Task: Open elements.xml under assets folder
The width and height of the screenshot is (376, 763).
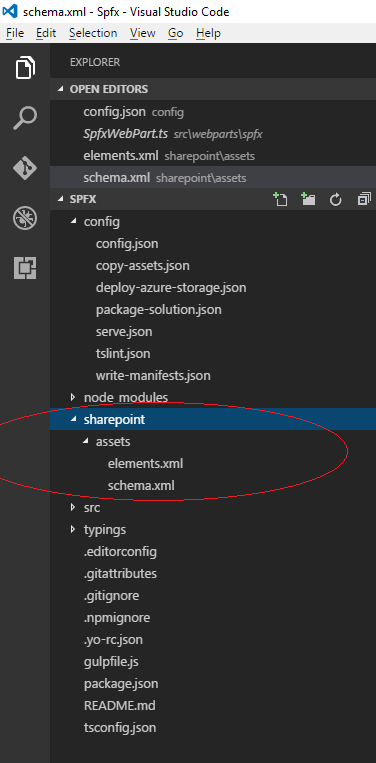Action: (x=145, y=463)
